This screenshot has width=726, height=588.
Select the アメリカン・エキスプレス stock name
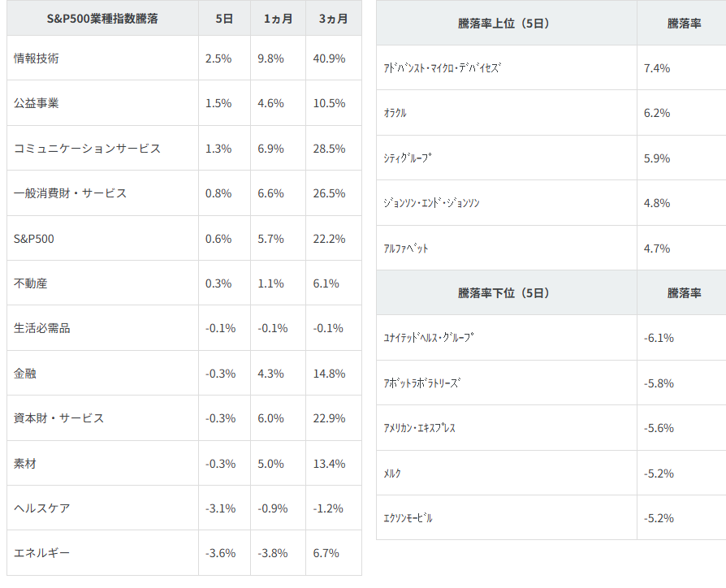[x=420, y=428]
